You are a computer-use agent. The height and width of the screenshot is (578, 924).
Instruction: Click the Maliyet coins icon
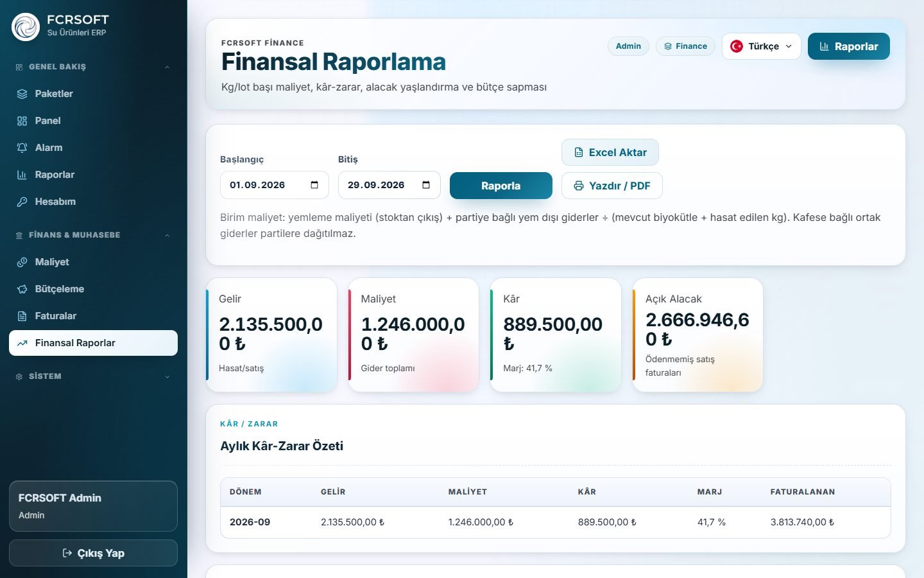[22, 262]
